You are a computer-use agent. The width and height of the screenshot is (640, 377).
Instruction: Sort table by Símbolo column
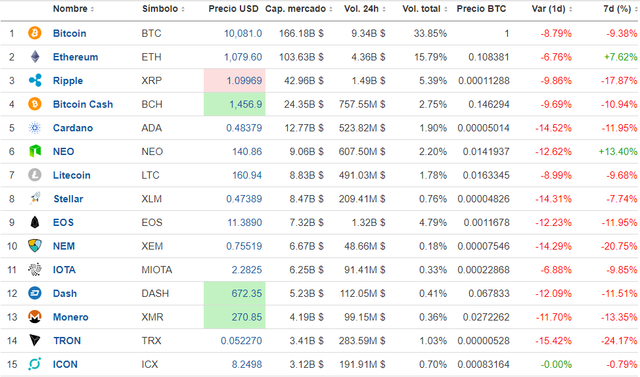click(163, 9)
